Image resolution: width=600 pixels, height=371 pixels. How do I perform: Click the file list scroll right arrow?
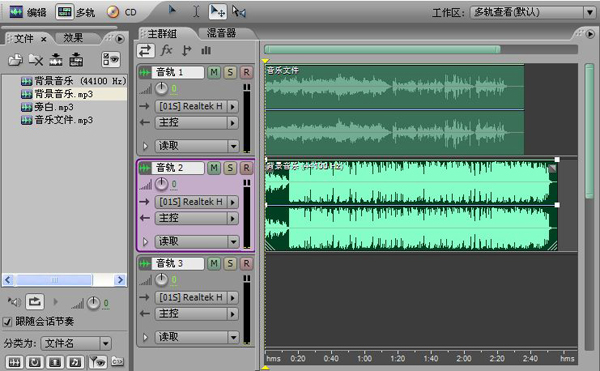coord(120,280)
